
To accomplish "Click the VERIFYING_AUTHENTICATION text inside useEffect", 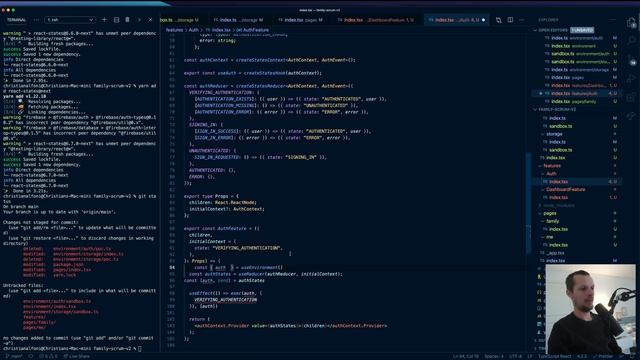I will click(225, 300).
